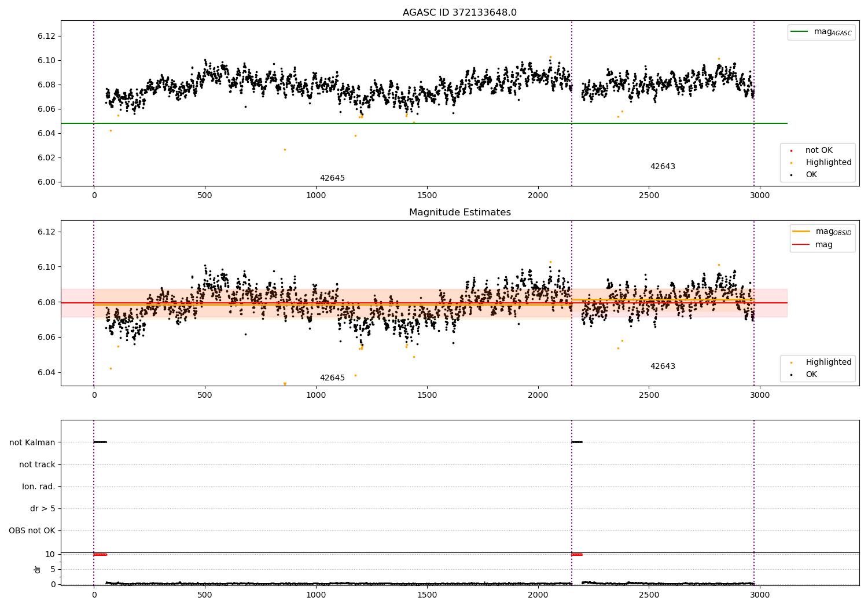
Task: Click the '5' tick on dr axis
Action: point(53,570)
